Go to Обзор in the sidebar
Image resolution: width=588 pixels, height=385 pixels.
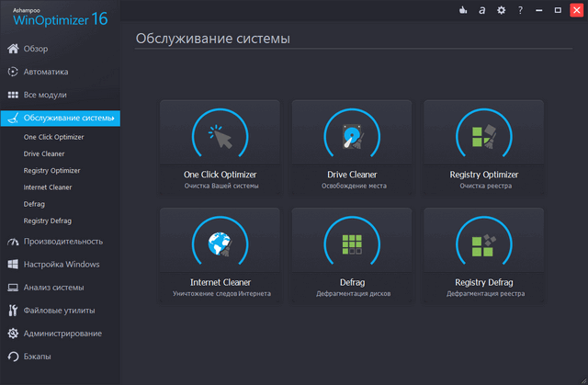coord(36,49)
